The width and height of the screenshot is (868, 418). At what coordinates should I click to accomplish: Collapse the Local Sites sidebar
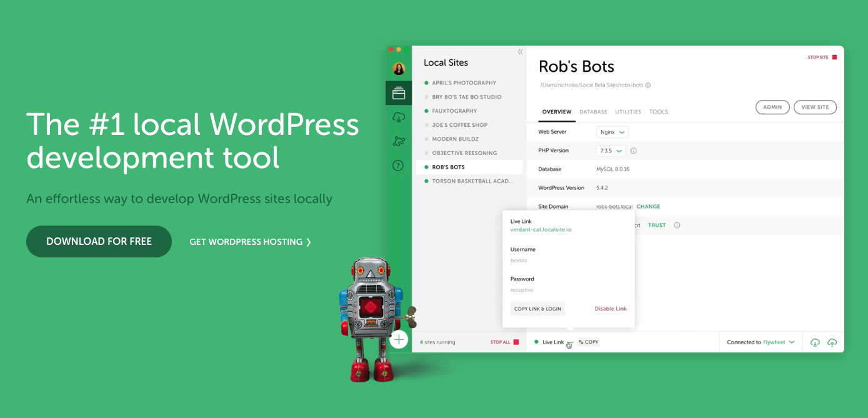click(520, 52)
